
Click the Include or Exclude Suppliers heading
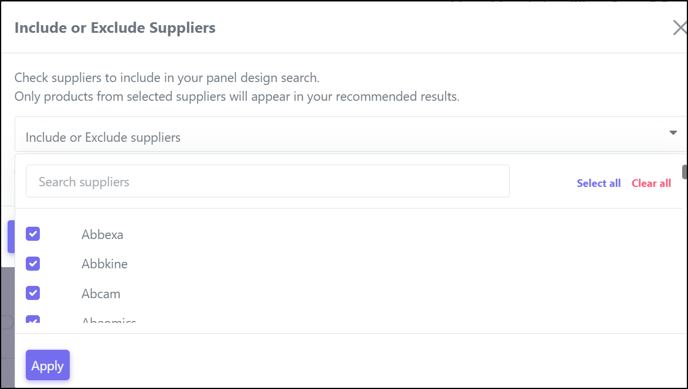115,28
